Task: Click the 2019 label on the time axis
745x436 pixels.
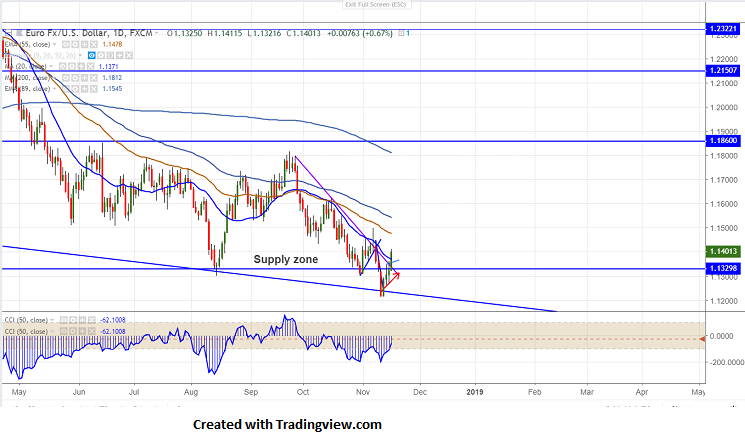Action: pyautogui.click(x=475, y=392)
